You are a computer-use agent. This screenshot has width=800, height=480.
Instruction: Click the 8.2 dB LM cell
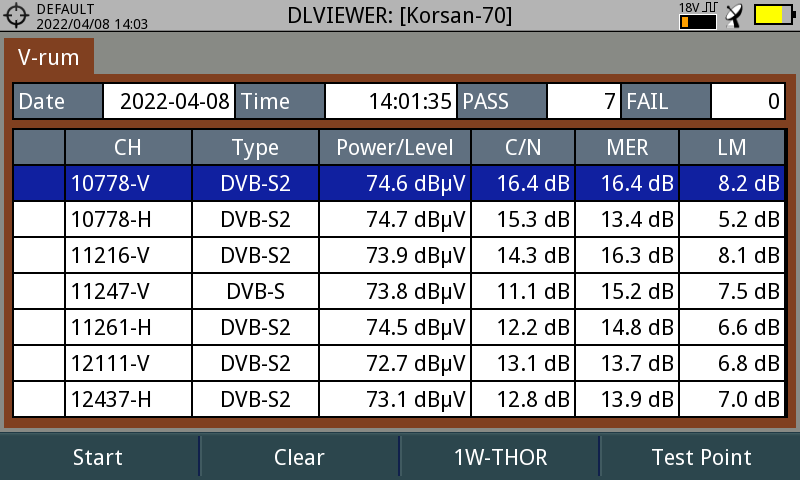point(732,183)
